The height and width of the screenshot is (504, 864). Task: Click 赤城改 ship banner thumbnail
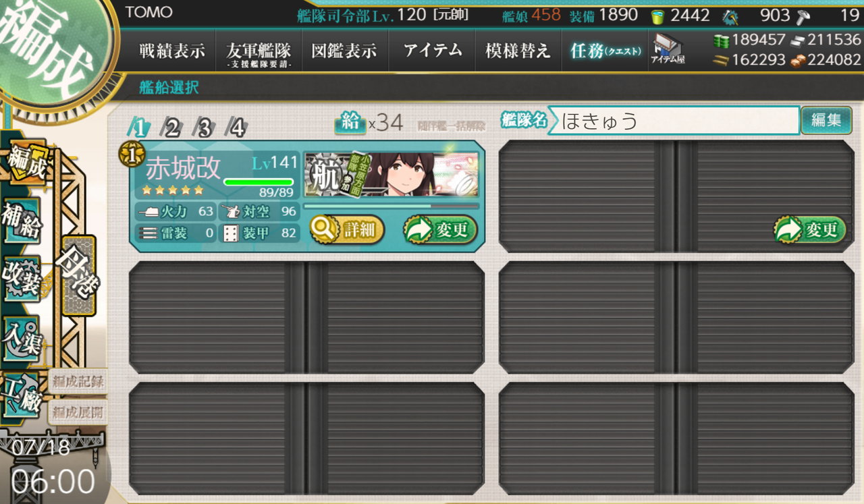(391, 175)
